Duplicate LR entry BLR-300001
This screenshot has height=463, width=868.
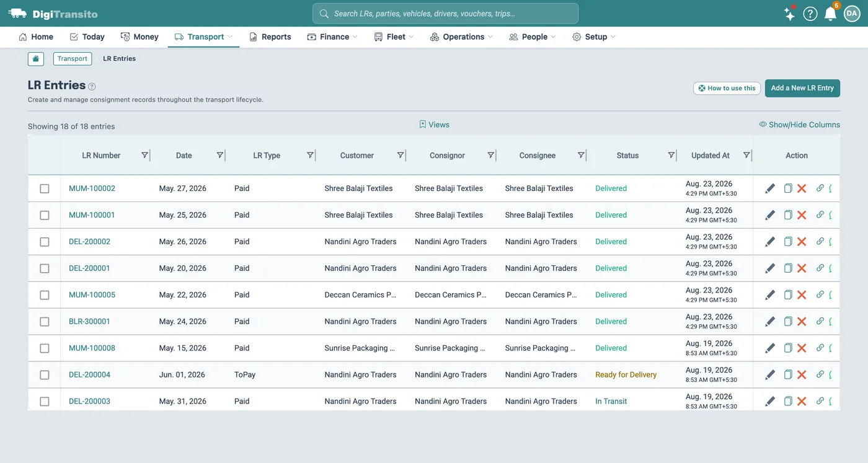point(788,322)
